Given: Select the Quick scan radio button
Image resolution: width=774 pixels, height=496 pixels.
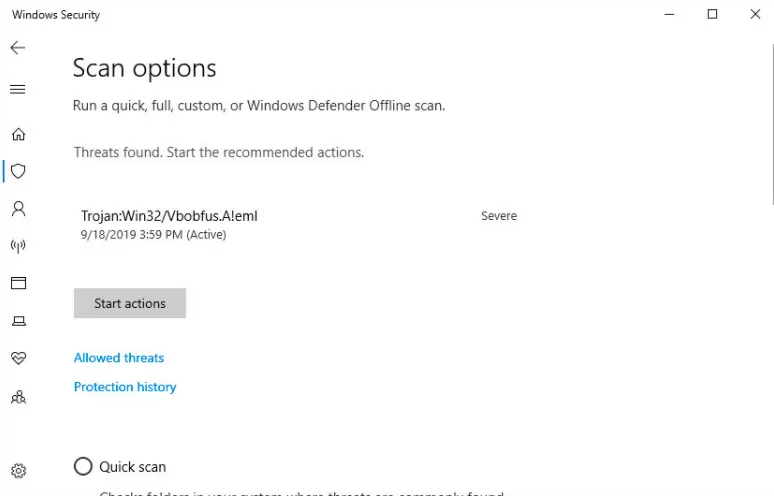Looking at the screenshot, I should pos(83,466).
